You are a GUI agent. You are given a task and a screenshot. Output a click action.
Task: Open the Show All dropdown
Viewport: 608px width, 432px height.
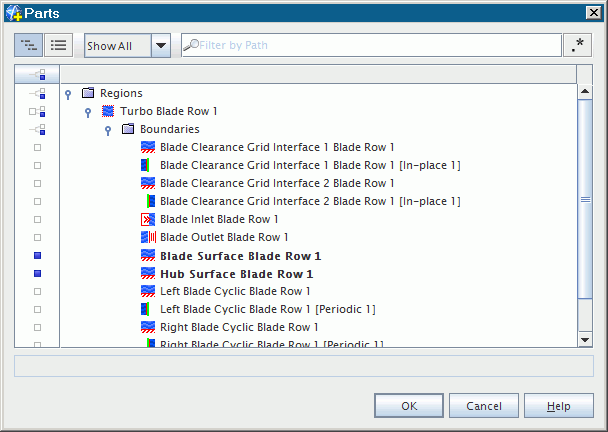tap(161, 45)
